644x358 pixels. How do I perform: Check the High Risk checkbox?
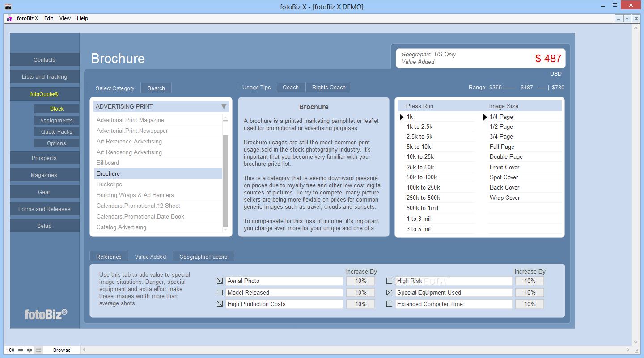tap(389, 281)
